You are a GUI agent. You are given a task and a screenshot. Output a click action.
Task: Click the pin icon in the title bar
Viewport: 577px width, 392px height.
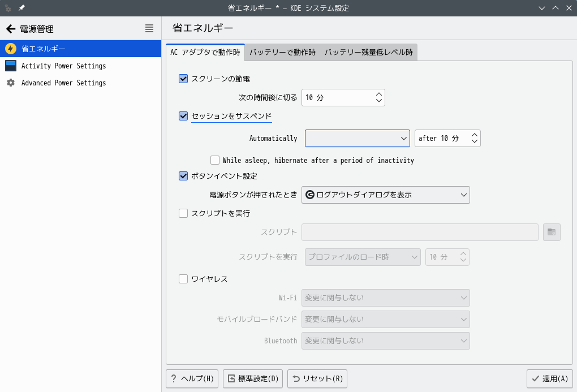21,8
